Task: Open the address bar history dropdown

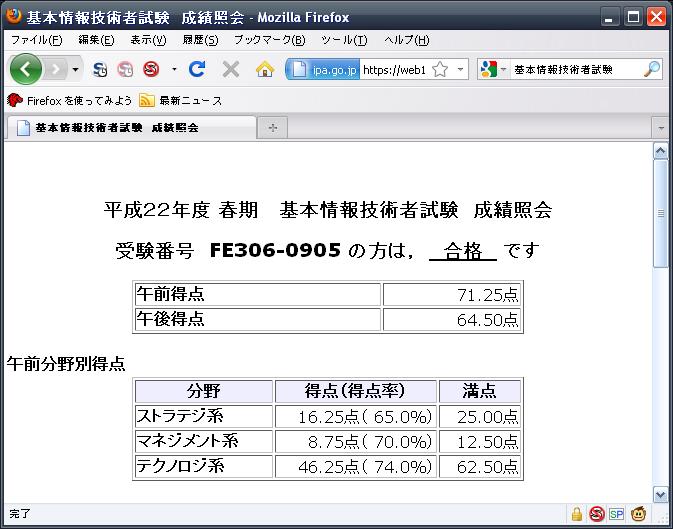Action: click(x=460, y=69)
